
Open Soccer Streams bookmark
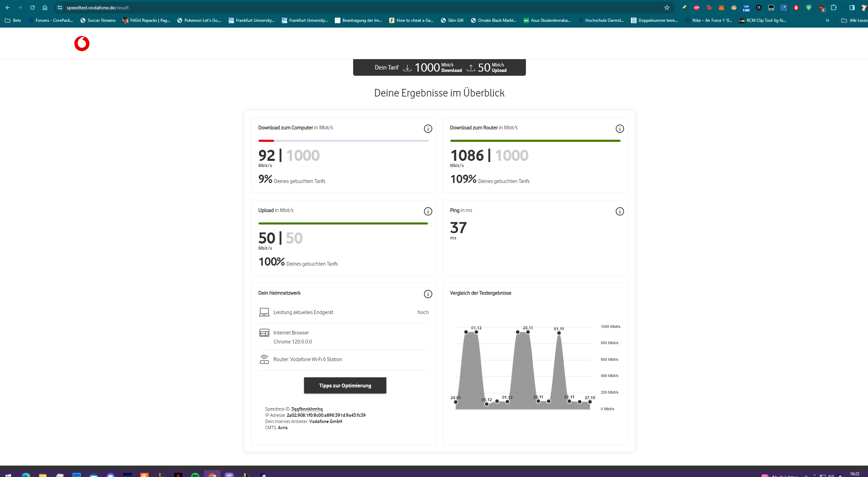click(x=98, y=20)
